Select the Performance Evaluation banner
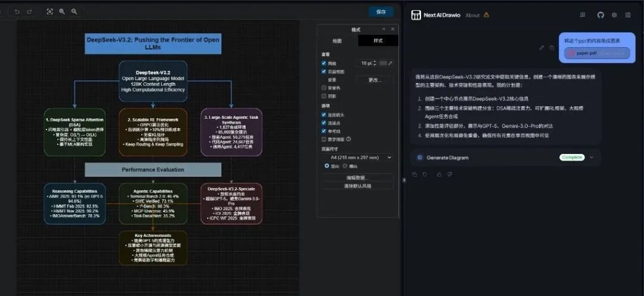This screenshot has height=296, width=644. click(x=153, y=169)
